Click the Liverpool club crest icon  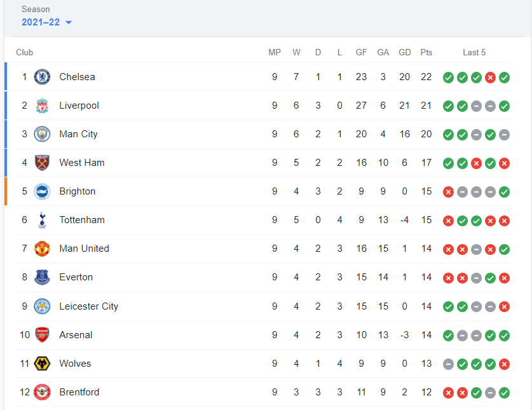pos(42,106)
